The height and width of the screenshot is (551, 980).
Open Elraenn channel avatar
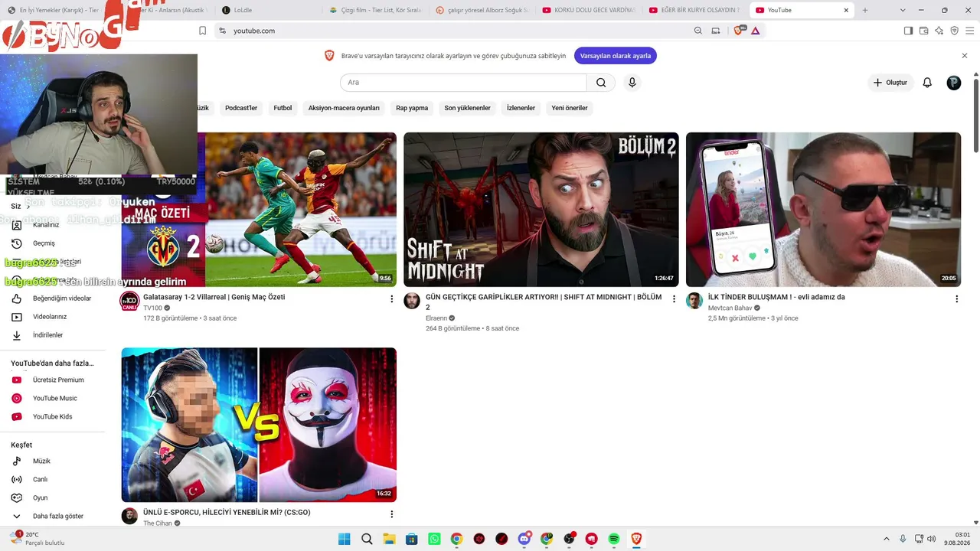412,301
